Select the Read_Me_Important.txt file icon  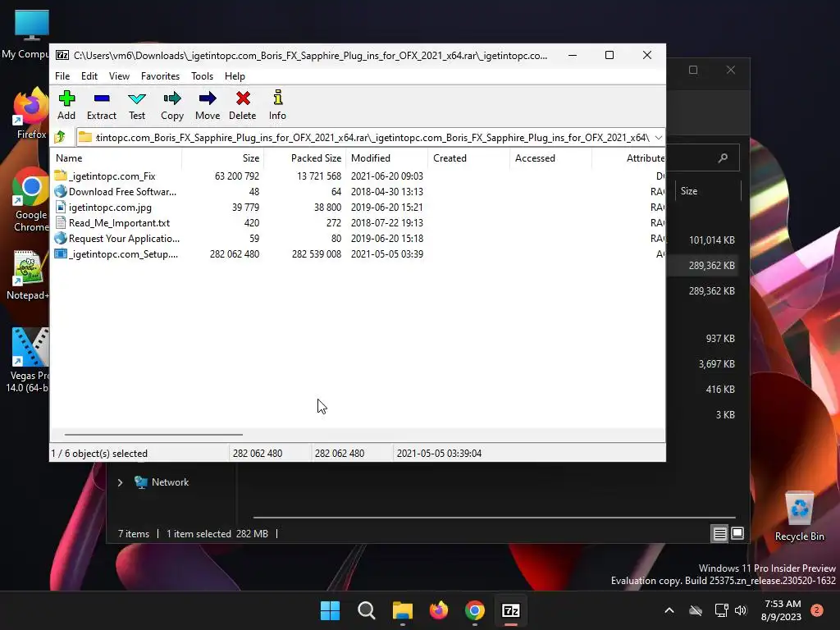click(x=61, y=222)
